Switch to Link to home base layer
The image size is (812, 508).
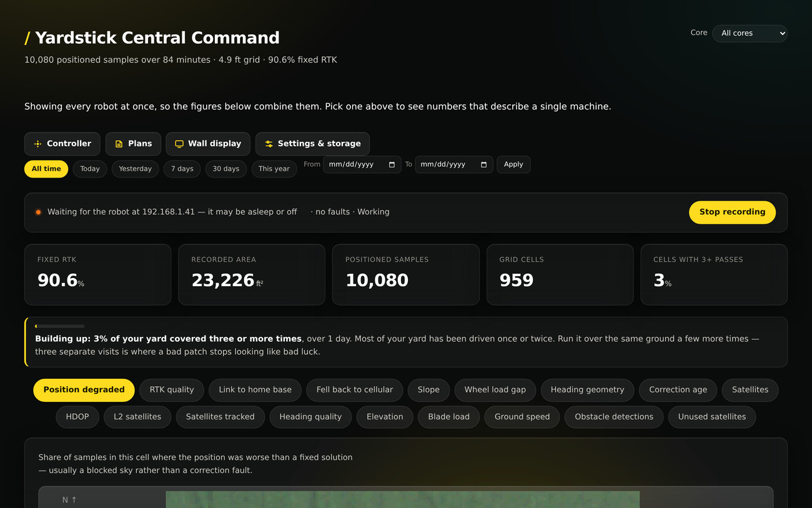pos(255,390)
